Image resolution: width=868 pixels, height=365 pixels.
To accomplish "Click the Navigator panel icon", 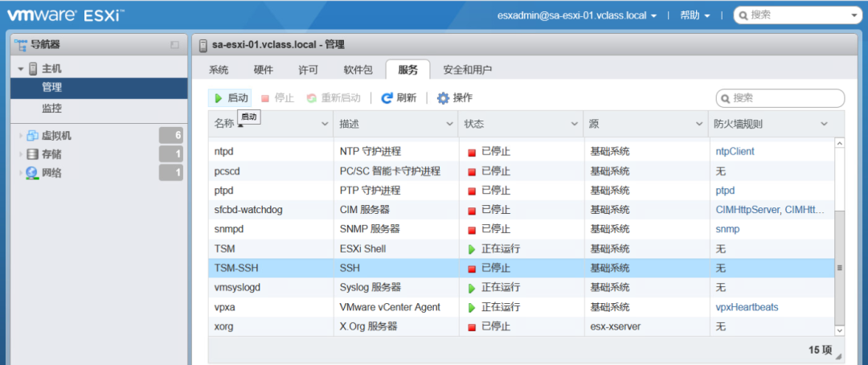I will click(x=20, y=44).
